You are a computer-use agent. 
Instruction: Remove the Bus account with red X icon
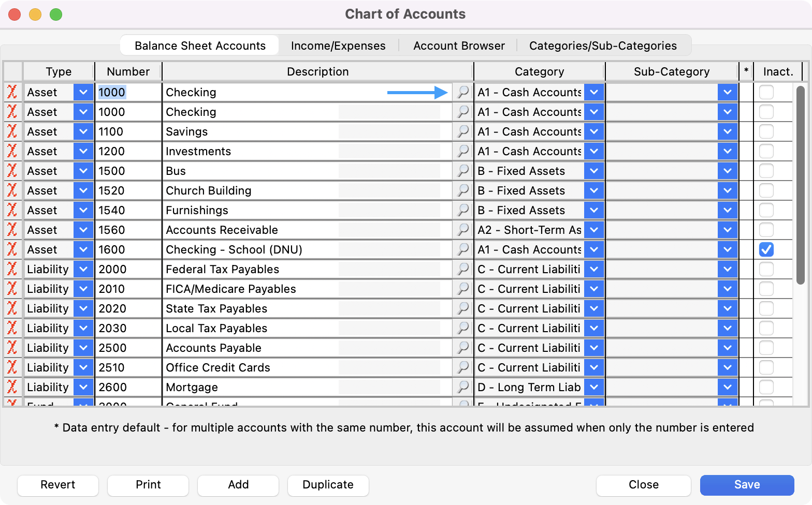[x=12, y=171]
